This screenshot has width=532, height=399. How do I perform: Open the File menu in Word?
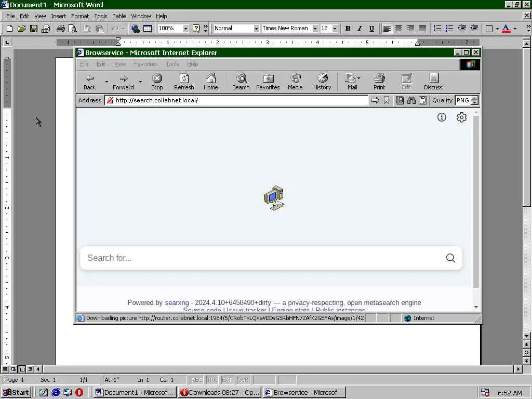tap(10, 16)
